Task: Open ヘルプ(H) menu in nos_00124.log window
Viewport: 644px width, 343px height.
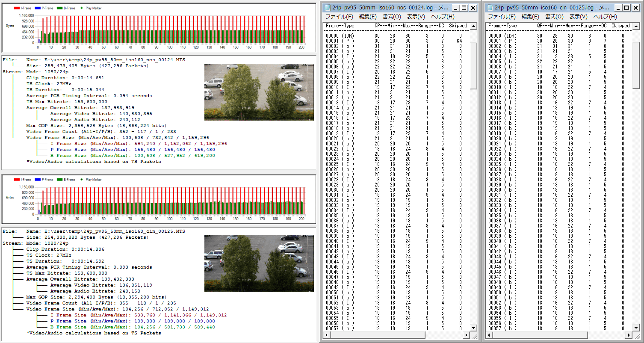Action: (x=443, y=17)
